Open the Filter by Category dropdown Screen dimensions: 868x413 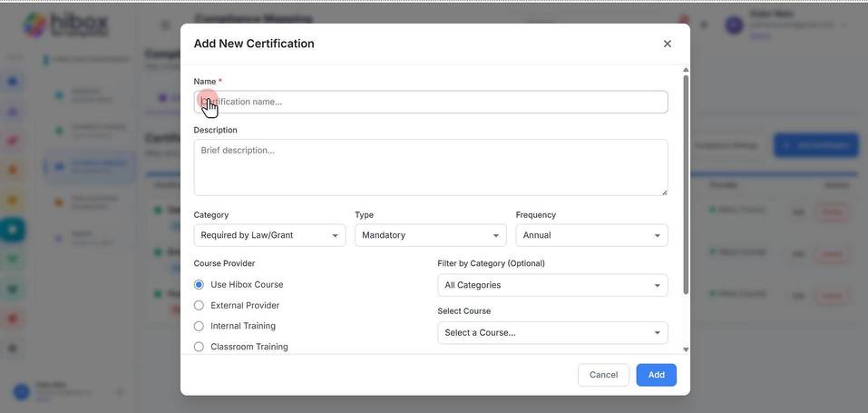552,285
